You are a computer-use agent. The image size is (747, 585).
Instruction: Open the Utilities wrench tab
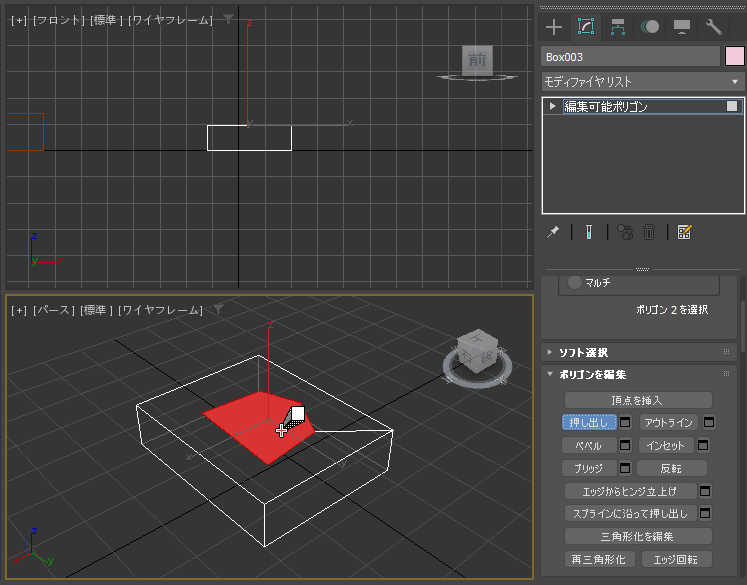click(x=714, y=27)
